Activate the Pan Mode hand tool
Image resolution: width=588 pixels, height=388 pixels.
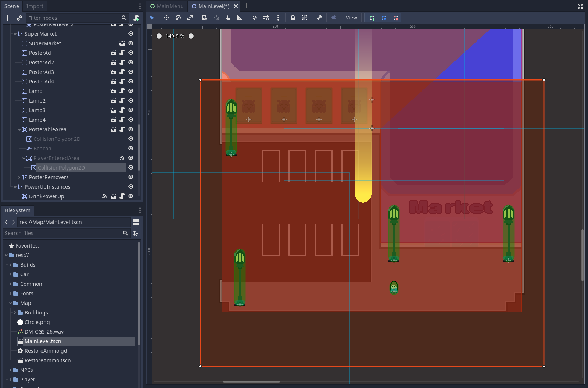tap(228, 18)
